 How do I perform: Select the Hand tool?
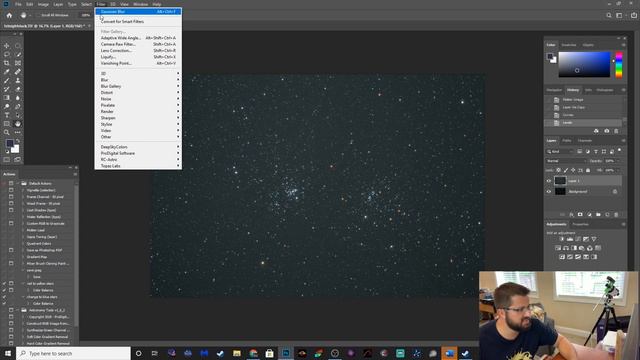pyautogui.click(x=18, y=124)
